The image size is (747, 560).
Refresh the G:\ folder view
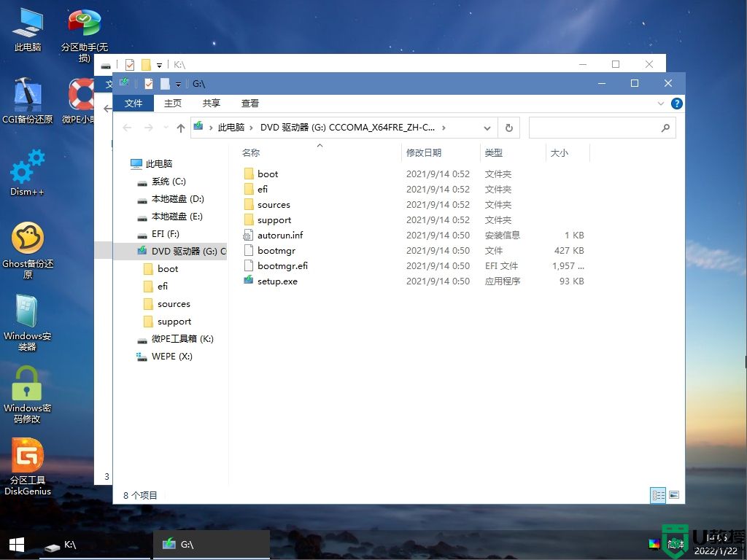[508, 128]
